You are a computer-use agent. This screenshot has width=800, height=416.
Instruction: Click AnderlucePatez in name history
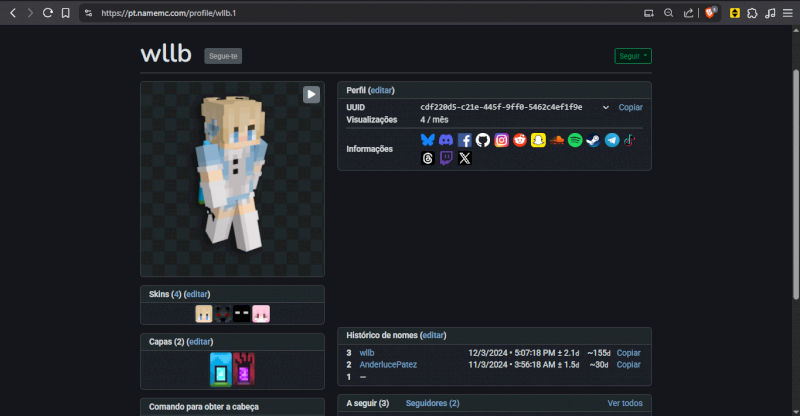click(x=388, y=365)
